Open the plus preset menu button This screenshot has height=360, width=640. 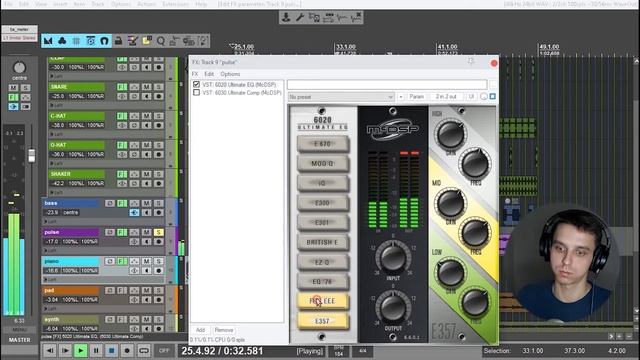pos(401,97)
